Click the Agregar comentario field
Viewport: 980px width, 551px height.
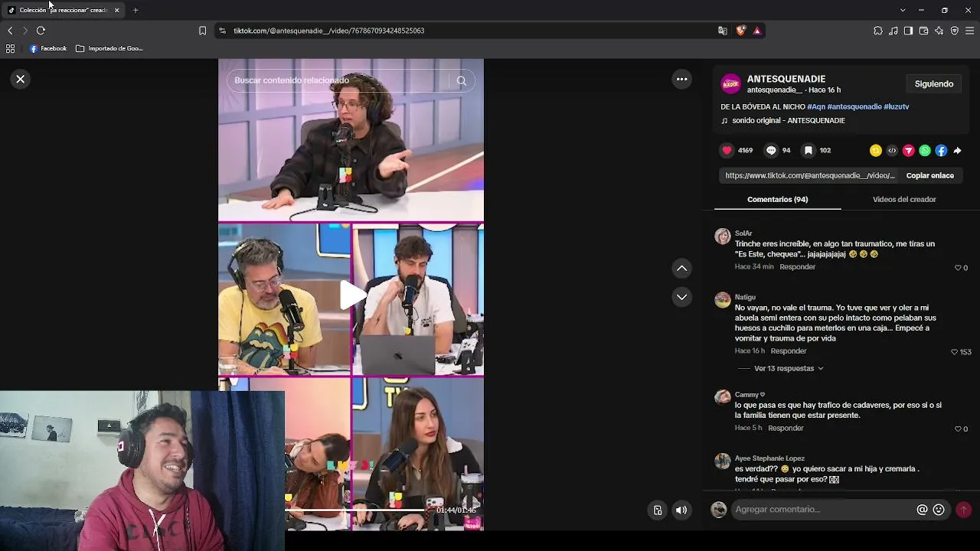[x=823, y=510]
